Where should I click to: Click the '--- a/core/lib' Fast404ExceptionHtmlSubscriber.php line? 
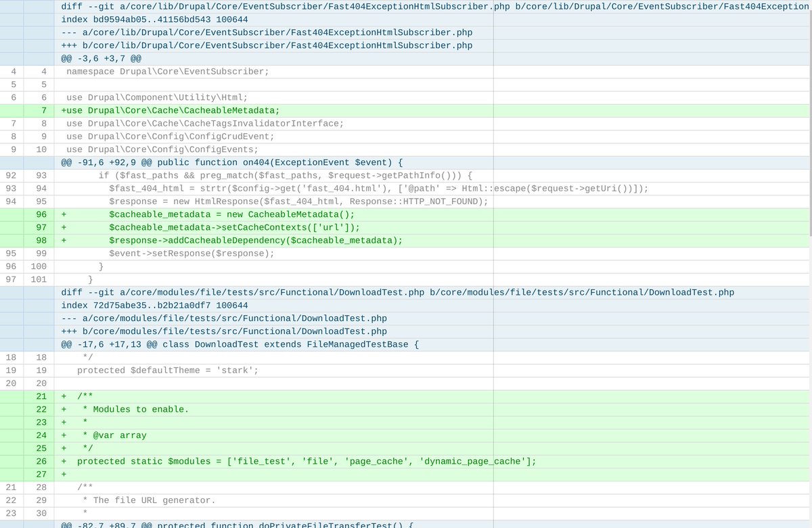tap(267, 32)
